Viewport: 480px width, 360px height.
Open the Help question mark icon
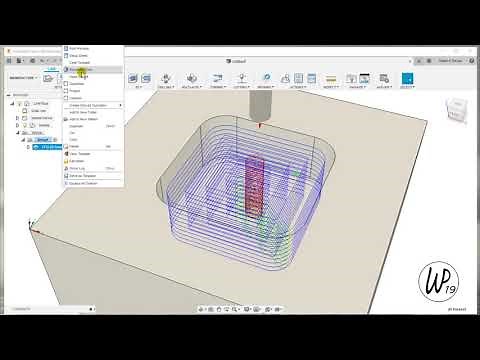tap(471, 61)
